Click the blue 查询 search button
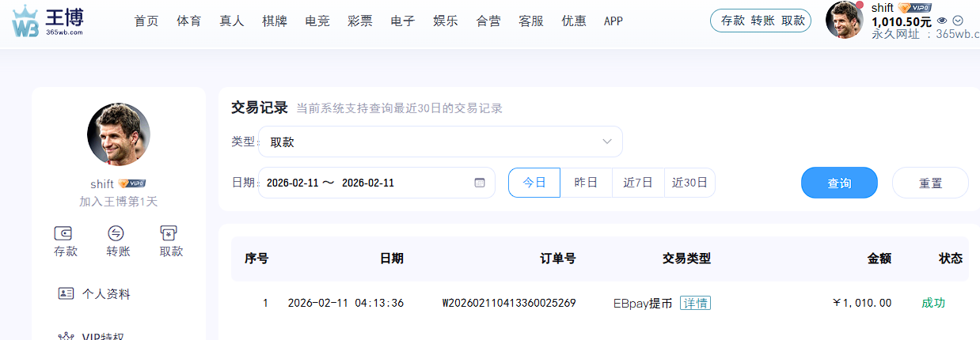Image resolution: width=980 pixels, height=340 pixels. click(839, 183)
